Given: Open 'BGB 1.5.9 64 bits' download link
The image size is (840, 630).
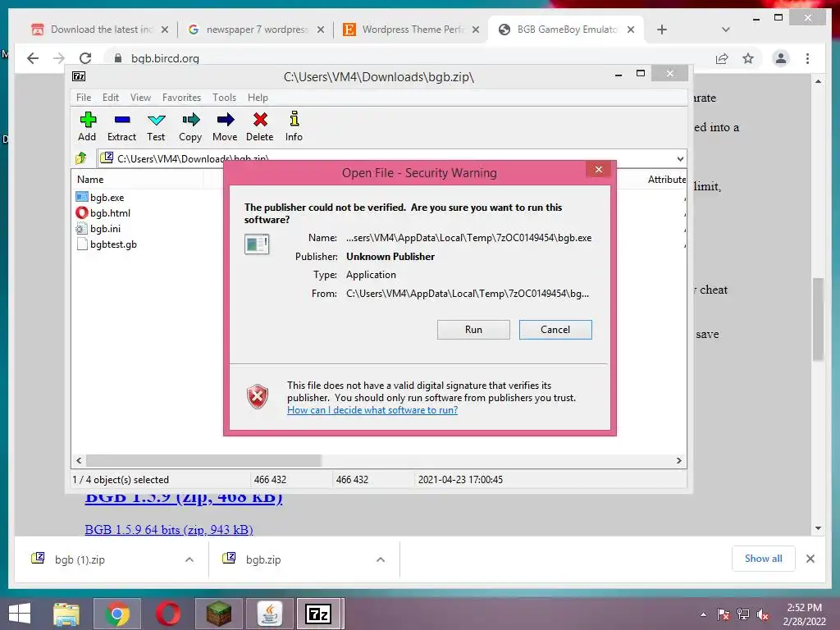Looking at the screenshot, I should point(169,529).
